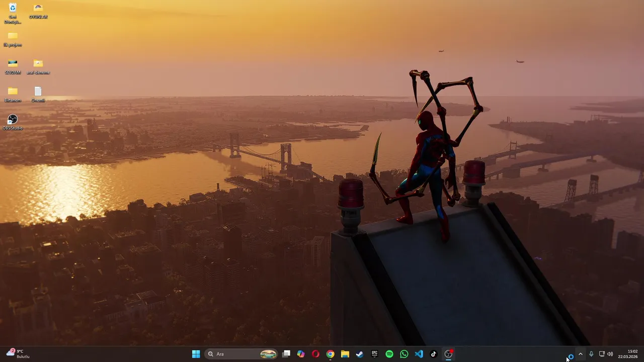Open the weather widget showing 9°C Bulutlu
644x362 pixels.
18,354
